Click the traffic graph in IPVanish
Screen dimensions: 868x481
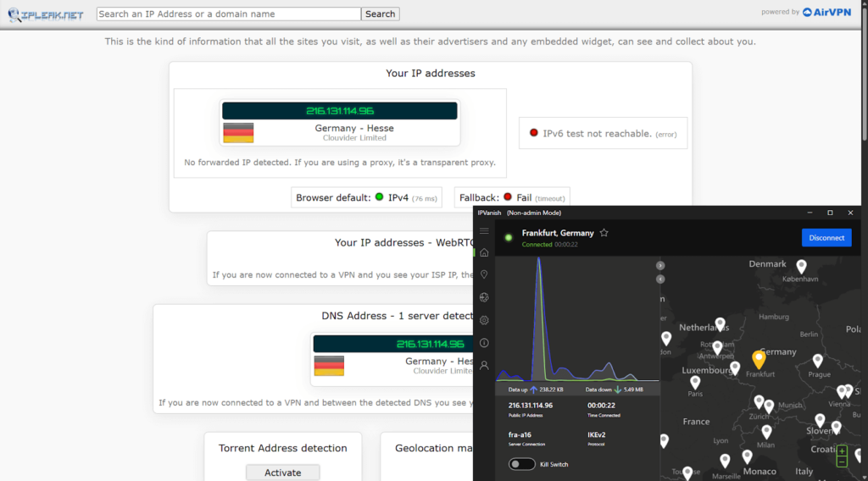[576, 319]
